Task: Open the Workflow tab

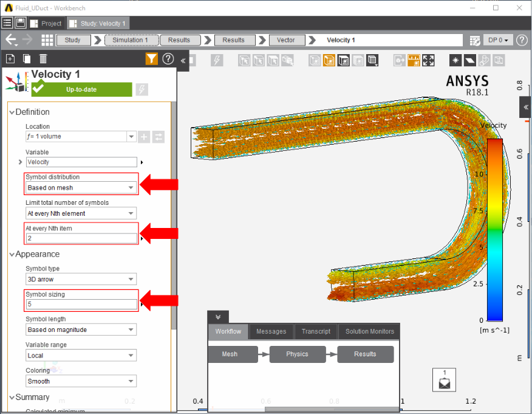Action: (x=228, y=331)
